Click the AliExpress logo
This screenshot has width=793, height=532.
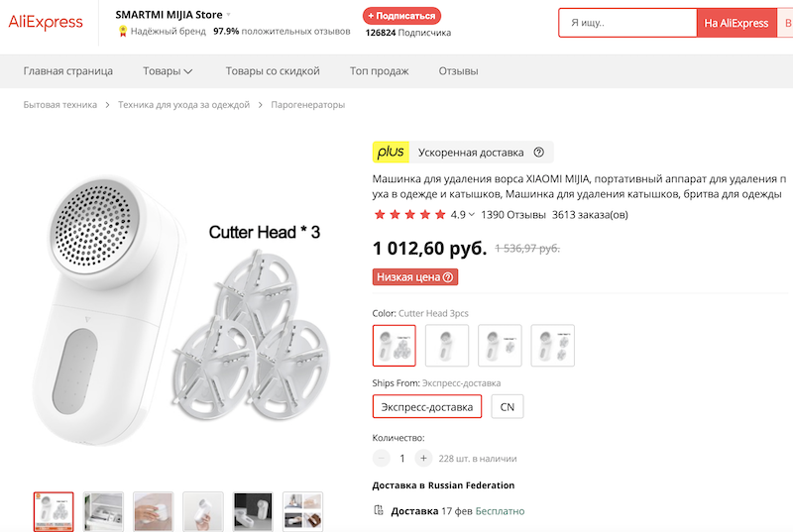pyautogui.click(x=46, y=23)
